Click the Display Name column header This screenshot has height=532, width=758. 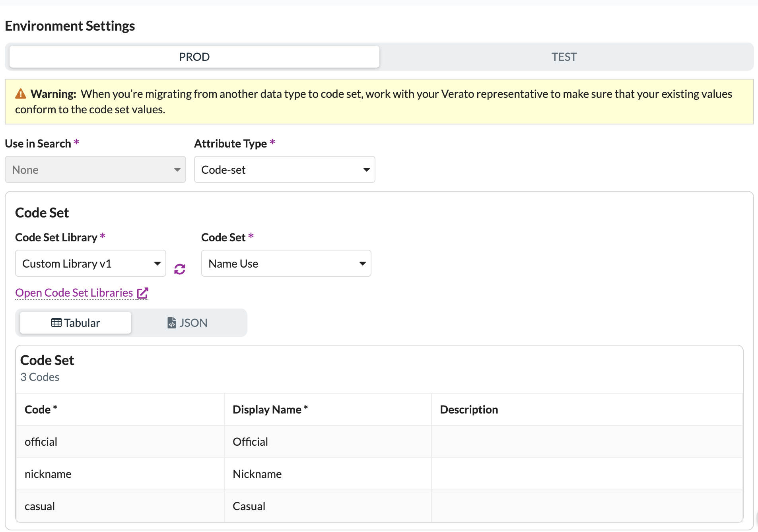[x=328, y=410]
